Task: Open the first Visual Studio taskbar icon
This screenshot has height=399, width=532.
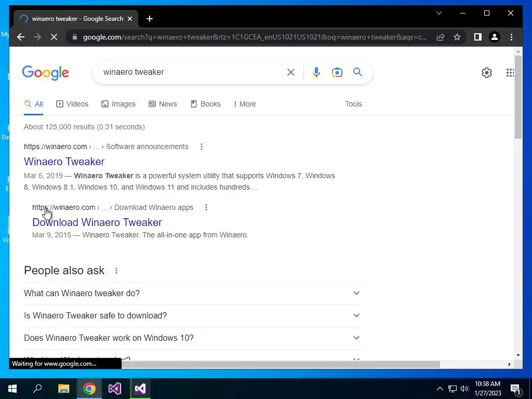Action: click(115, 389)
